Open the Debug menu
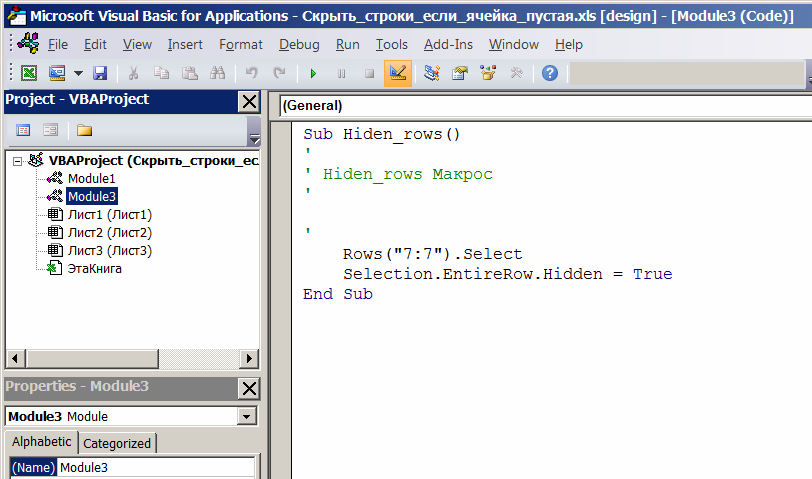Viewport: 812px width, 479px height. 299,45
